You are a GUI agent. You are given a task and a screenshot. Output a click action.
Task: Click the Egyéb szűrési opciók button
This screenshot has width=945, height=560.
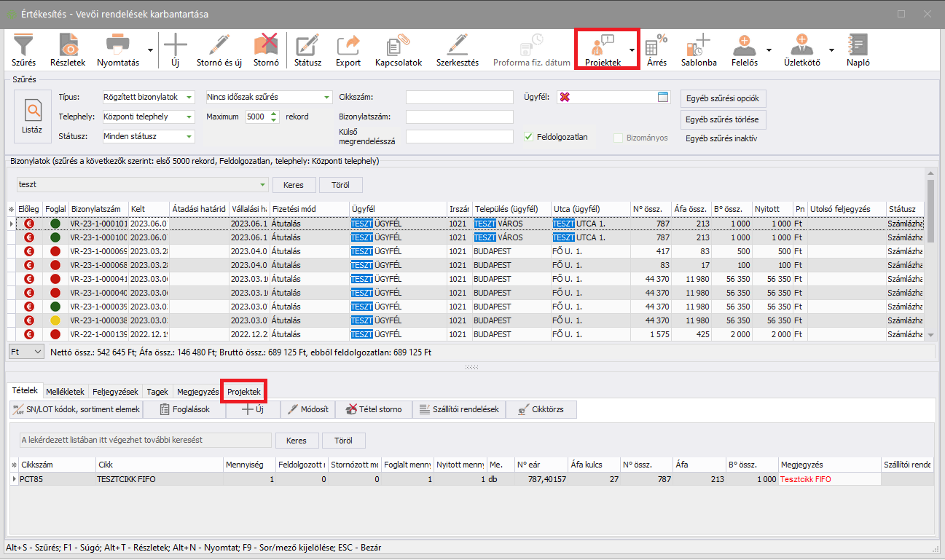pos(723,99)
